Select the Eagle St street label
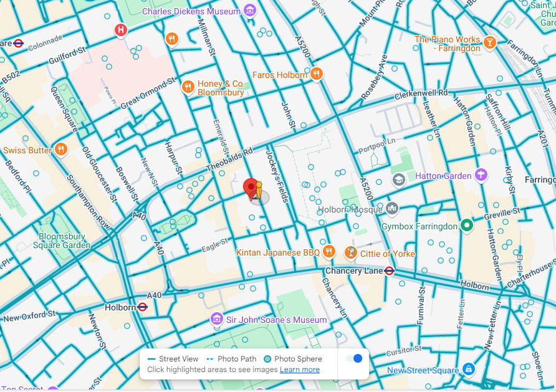The image size is (556, 392). (x=214, y=245)
